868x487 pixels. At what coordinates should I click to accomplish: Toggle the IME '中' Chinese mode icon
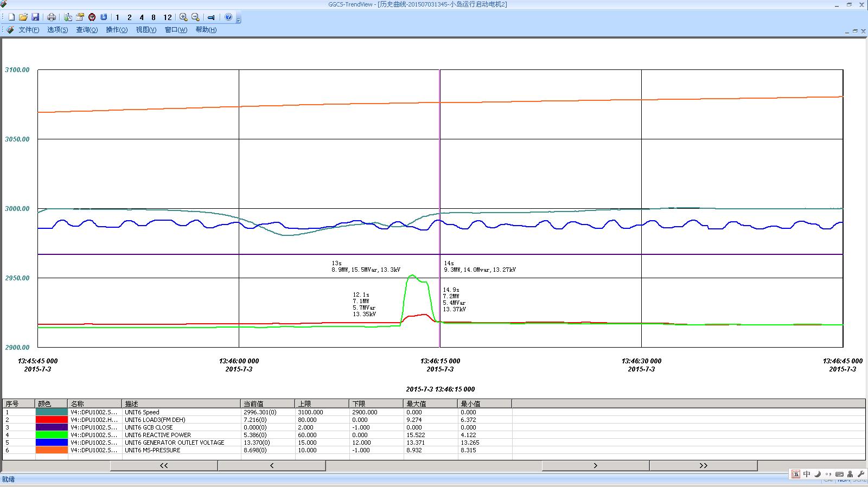[x=807, y=475]
